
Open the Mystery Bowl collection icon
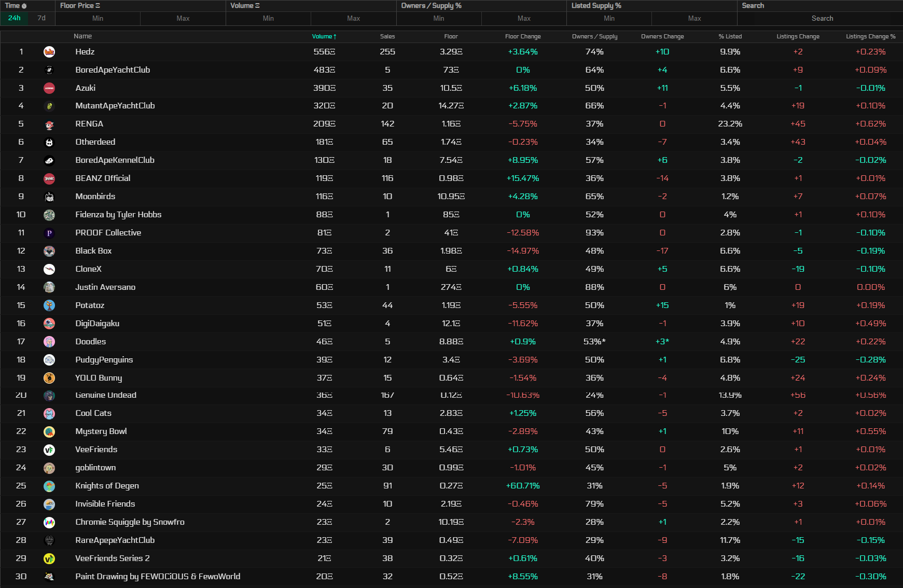pyautogui.click(x=49, y=431)
